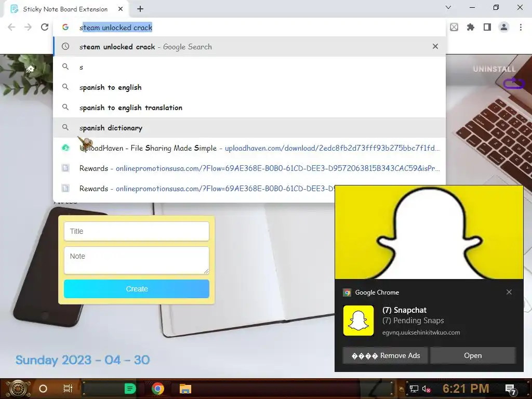The height and width of the screenshot is (399, 532).
Task: Click the UNINSTALL link
Action: [x=495, y=69]
